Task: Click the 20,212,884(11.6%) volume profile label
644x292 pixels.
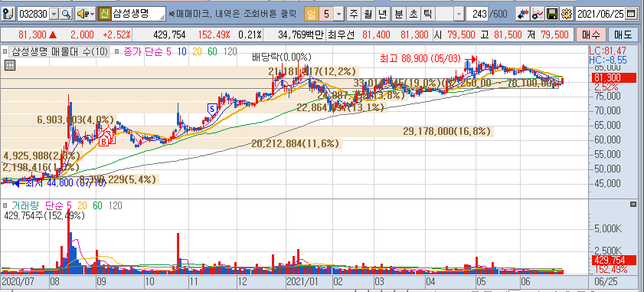Action: click(296, 143)
